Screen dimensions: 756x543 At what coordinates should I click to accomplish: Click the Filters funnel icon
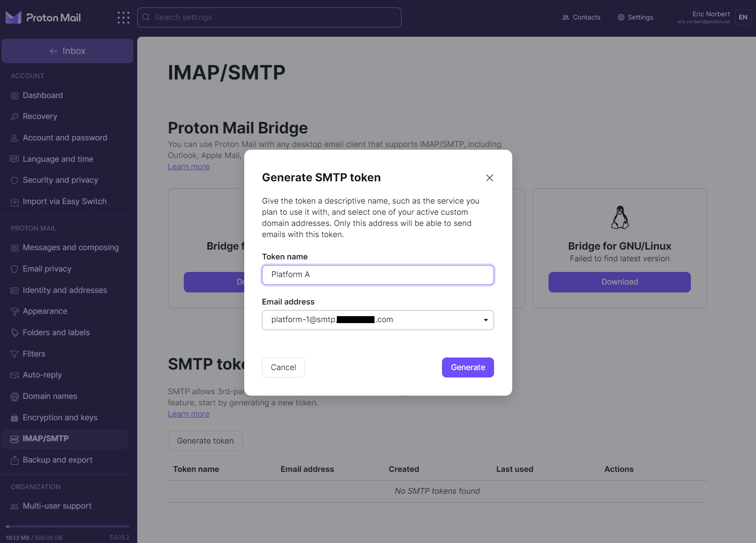[x=14, y=354]
